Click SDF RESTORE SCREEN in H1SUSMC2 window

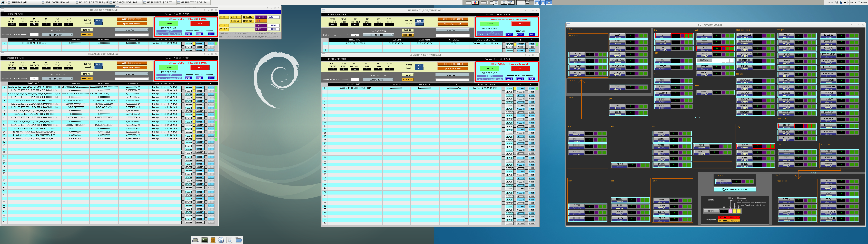pos(453,19)
